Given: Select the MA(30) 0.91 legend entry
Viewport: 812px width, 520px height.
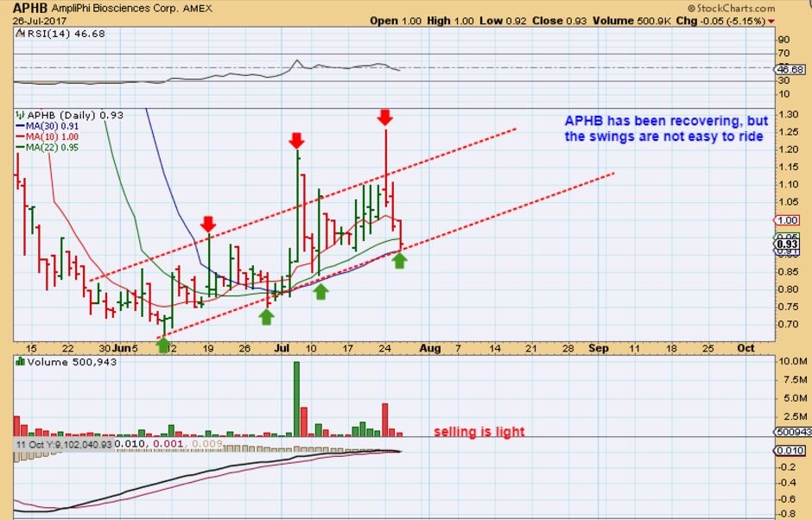Looking at the screenshot, I should point(52,126).
